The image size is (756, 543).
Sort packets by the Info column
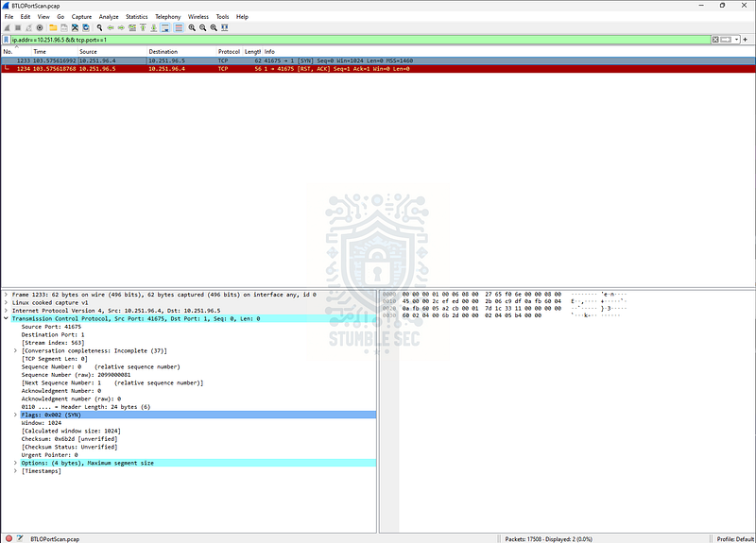508,52
